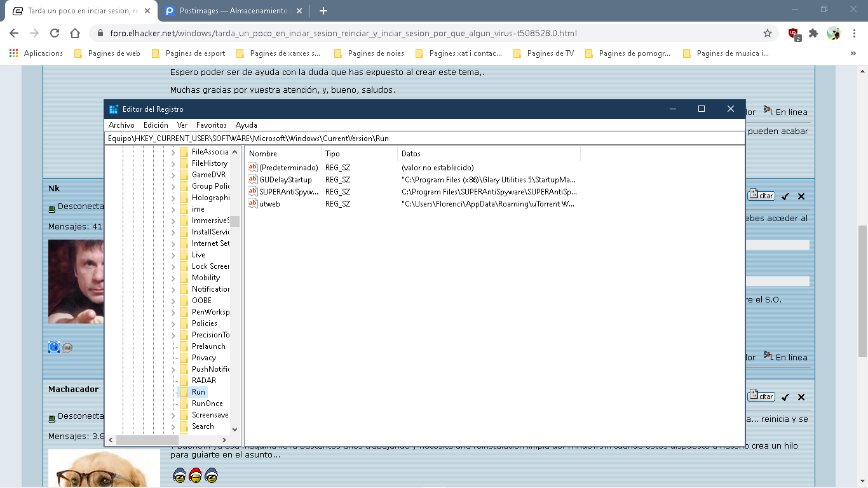Switch to the Postimages browser tab

pyautogui.click(x=234, y=11)
